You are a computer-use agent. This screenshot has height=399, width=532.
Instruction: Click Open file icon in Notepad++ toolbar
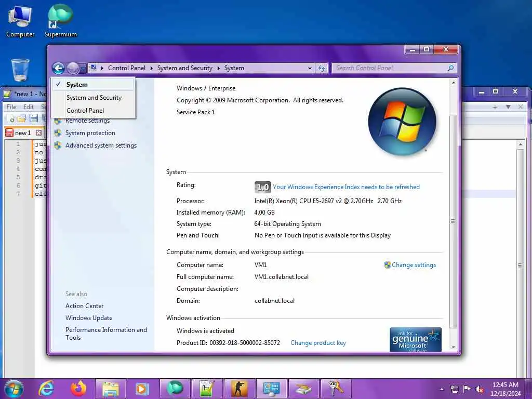pyautogui.click(x=22, y=118)
